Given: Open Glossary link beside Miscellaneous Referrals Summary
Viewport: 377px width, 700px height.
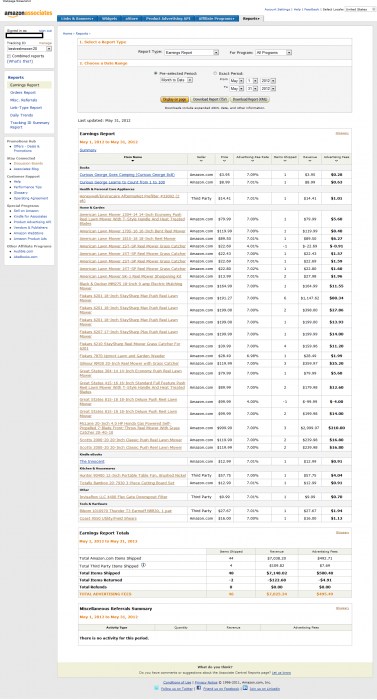Looking at the screenshot, I should click(x=342, y=608).
